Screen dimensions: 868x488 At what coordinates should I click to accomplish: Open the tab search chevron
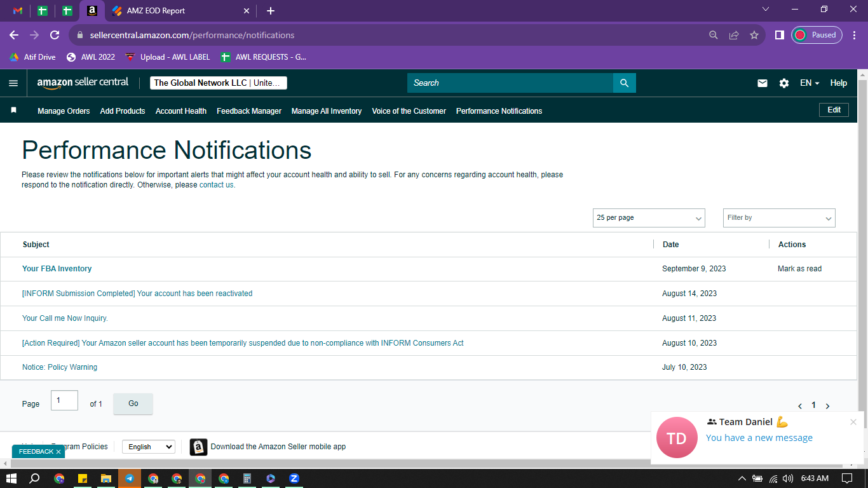pos(766,9)
